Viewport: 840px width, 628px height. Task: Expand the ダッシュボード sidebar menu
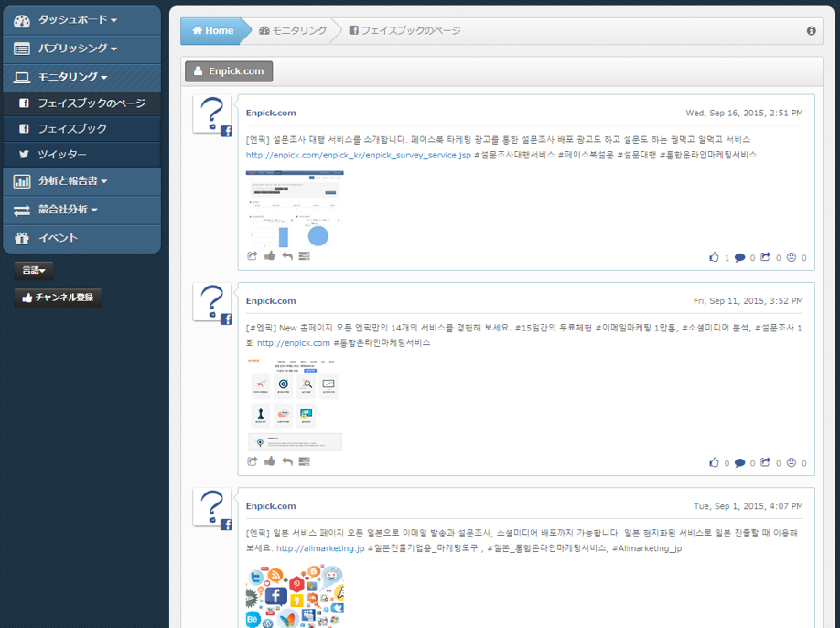78,20
